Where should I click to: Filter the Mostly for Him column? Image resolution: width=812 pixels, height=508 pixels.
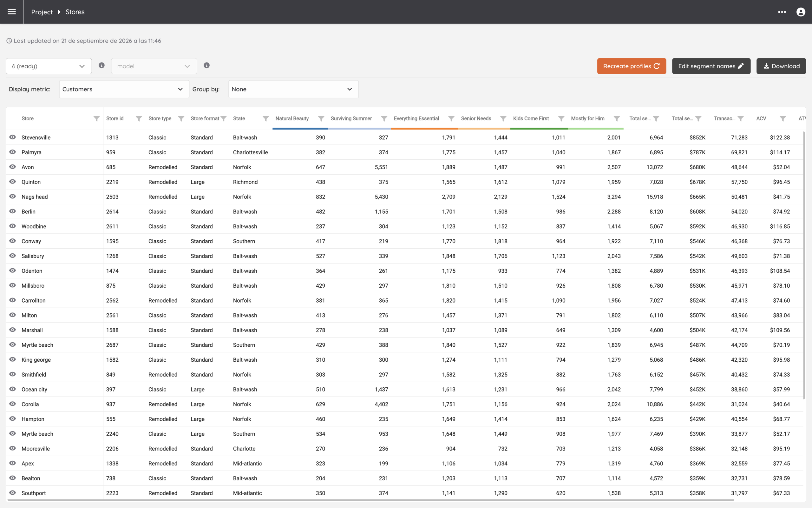617,119
